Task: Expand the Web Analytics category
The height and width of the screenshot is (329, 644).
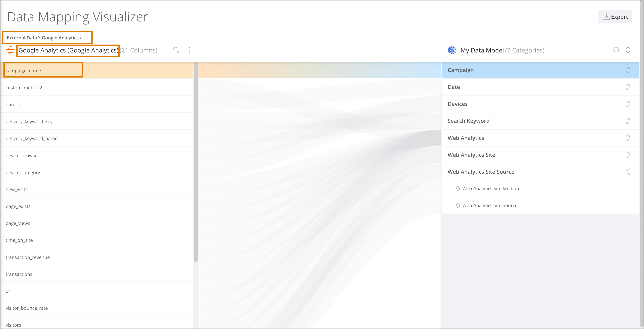Action: (x=628, y=138)
